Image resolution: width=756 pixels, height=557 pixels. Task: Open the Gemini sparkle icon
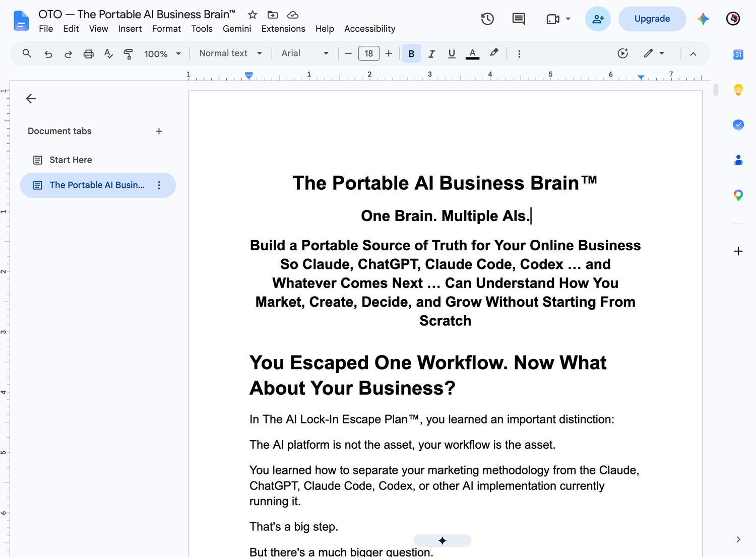point(703,19)
